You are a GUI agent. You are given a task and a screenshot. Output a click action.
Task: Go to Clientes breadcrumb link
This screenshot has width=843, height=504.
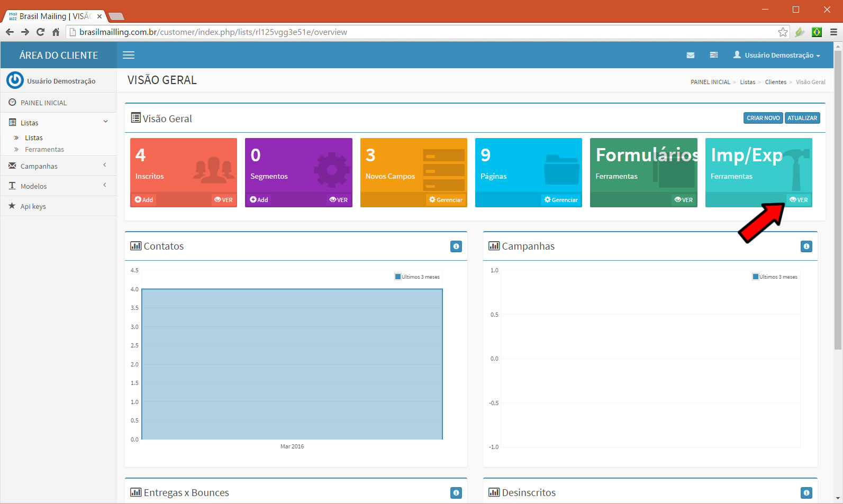tap(775, 82)
